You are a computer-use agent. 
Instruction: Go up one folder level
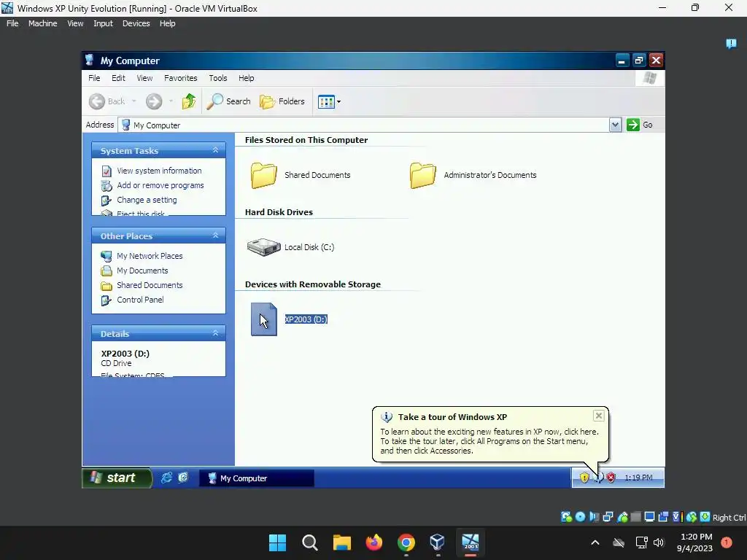189,101
